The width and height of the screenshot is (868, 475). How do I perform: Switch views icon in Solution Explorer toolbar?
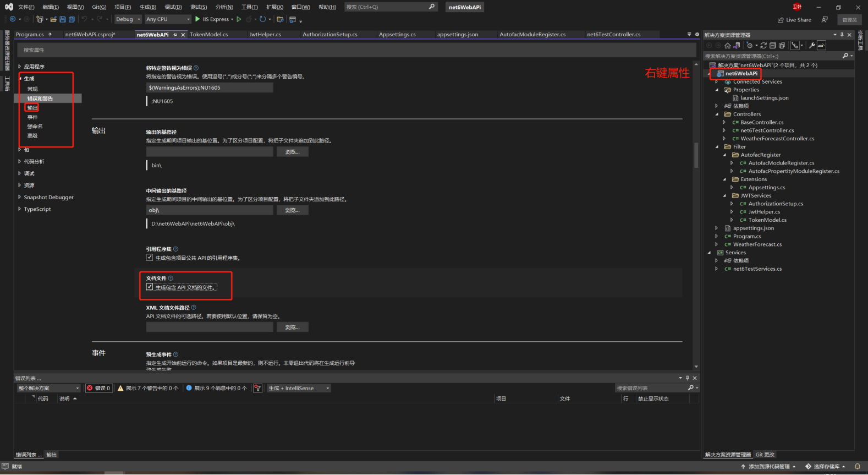click(737, 46)
